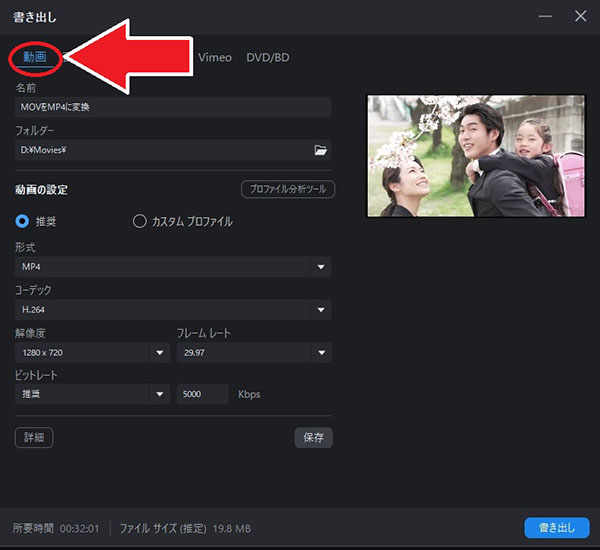Start export with 書き出し button
Viewport: 600px width, 550px height.
click(557, 528)
